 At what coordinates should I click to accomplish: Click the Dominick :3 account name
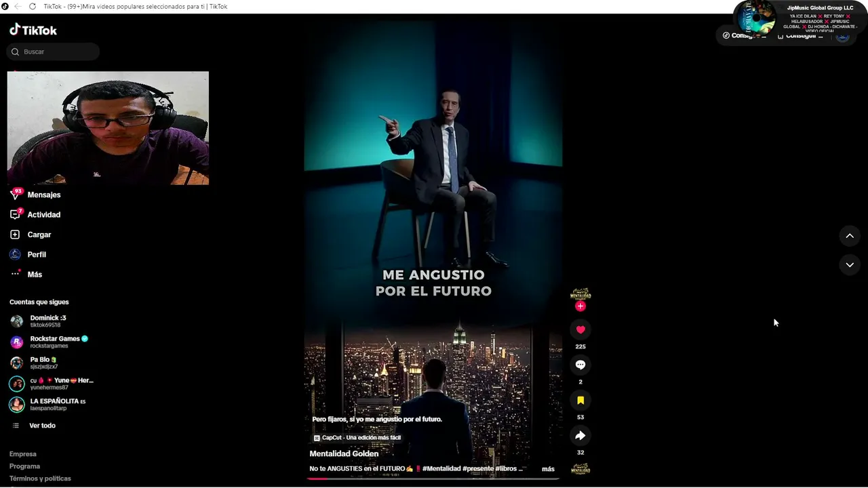click(48, 318)
